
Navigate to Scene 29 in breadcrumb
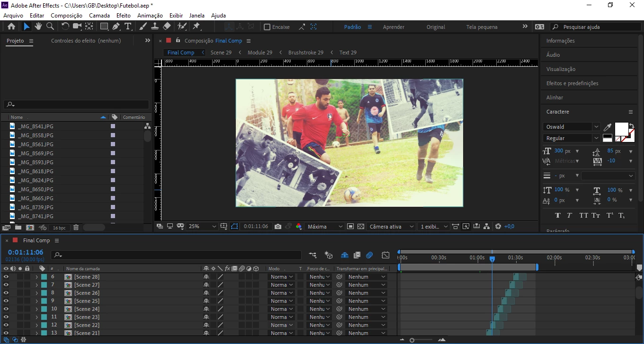(x=221, y=53)
